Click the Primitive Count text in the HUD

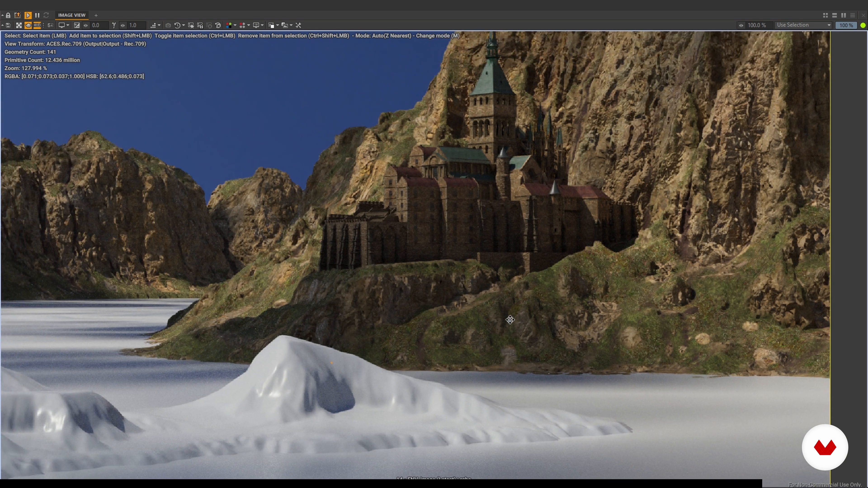(42, 60)
